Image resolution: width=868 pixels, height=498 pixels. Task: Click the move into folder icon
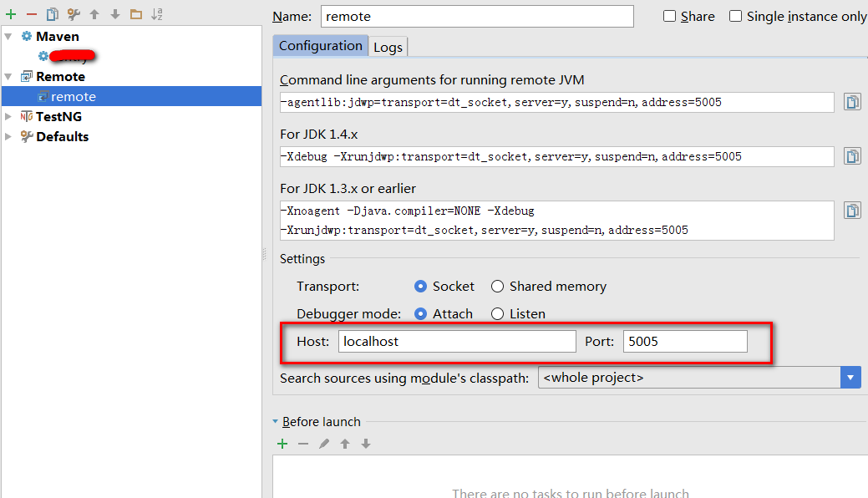(135, 14)
